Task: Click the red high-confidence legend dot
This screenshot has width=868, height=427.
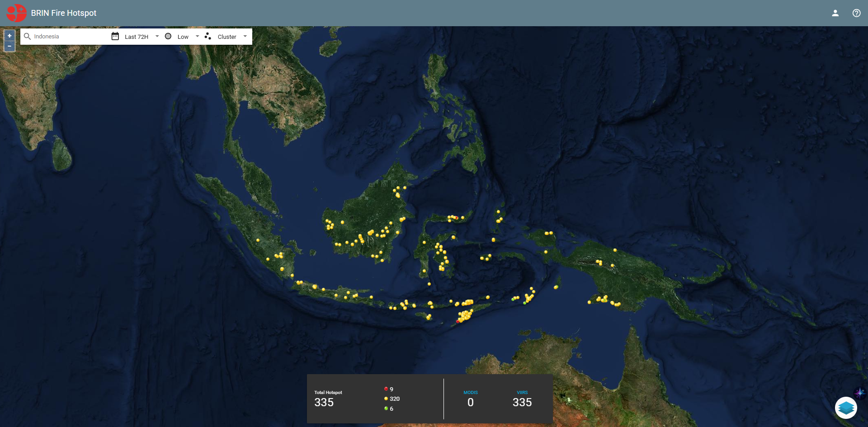Action: 386,389
